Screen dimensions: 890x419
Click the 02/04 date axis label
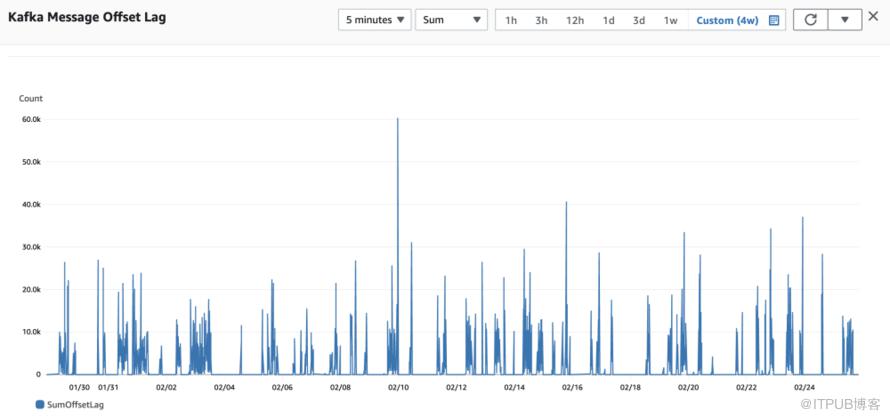coord(224,387)
